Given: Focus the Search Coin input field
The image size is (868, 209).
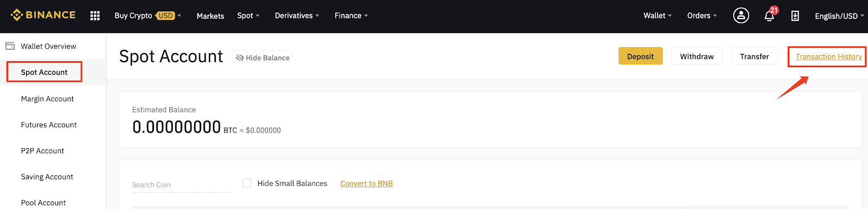Looking at the screenshot, I should [182, 185].
